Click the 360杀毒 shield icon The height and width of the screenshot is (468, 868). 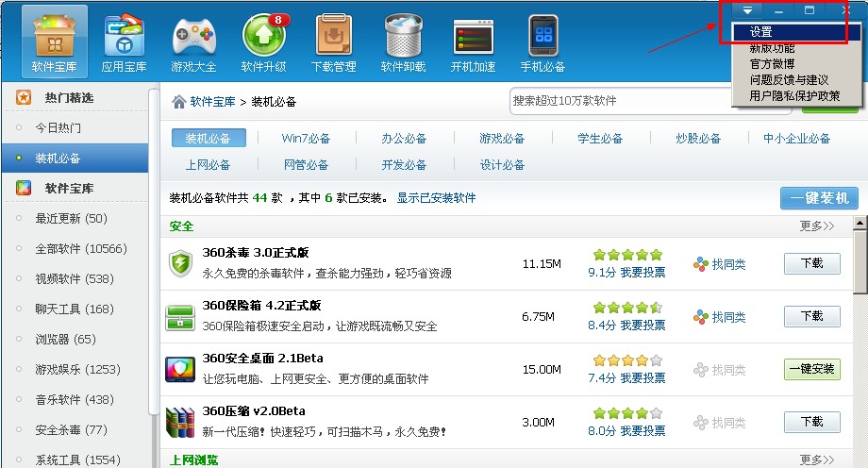click(x=180, y=263)
